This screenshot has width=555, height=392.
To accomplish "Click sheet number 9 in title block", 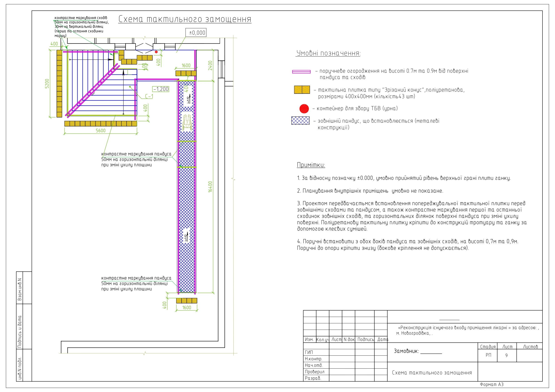I will (506, 355).
